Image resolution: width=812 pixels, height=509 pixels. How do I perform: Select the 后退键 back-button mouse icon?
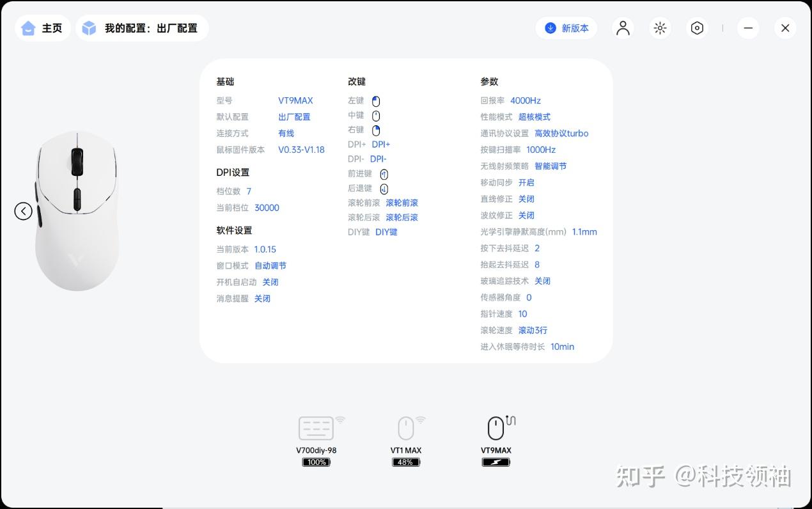click(384, 189)
